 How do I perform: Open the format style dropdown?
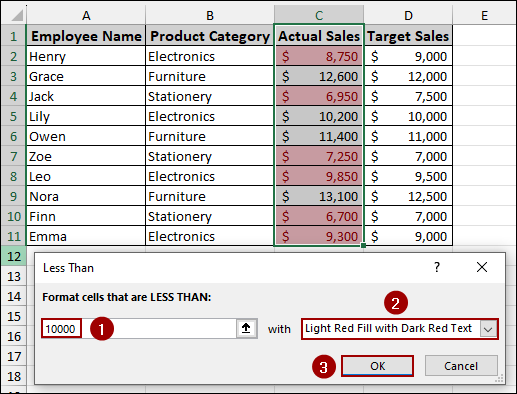488,329
